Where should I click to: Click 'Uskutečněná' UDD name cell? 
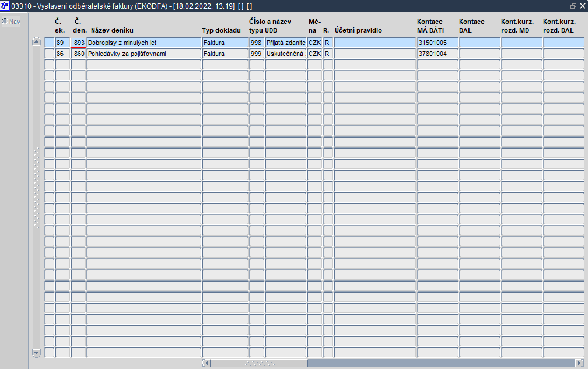click(x=286, y=54)
